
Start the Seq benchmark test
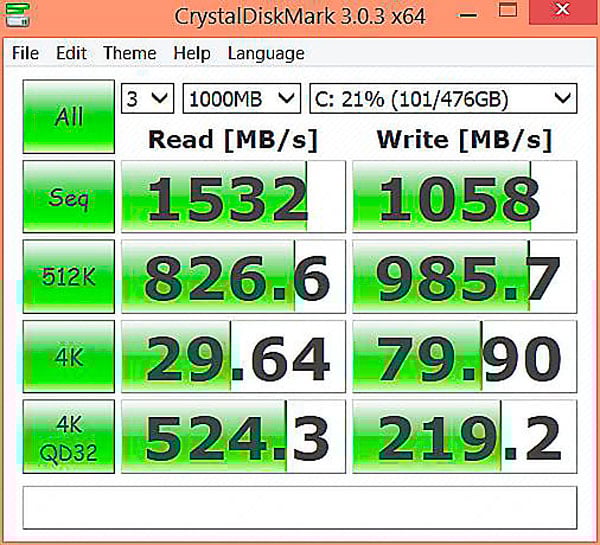(x=69, y=197)
